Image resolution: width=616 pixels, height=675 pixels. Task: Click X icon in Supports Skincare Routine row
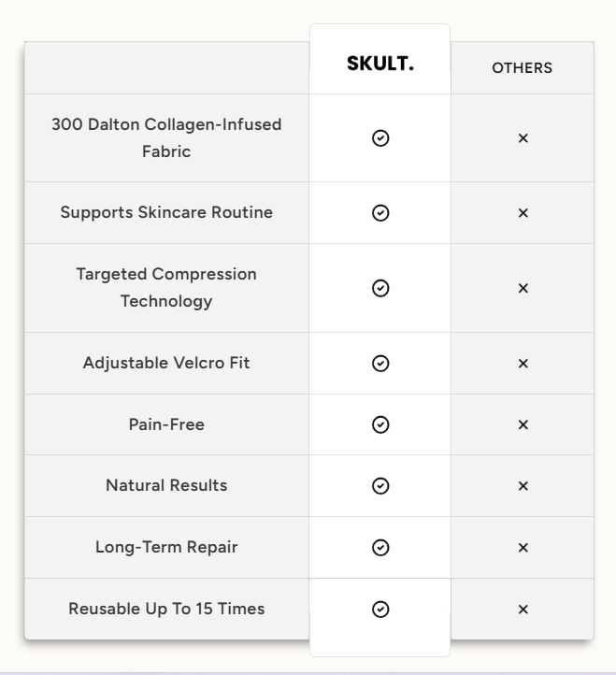point(523,212)
